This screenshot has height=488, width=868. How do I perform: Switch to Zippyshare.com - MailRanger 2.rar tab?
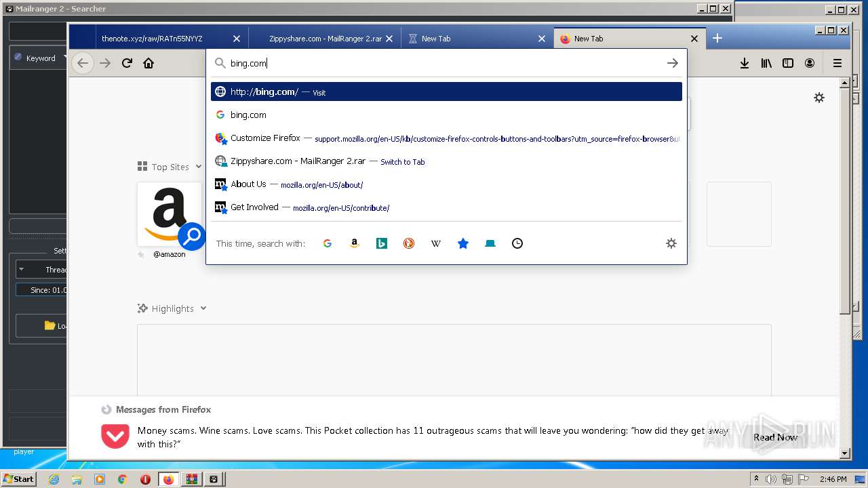(x=325, y=39)
